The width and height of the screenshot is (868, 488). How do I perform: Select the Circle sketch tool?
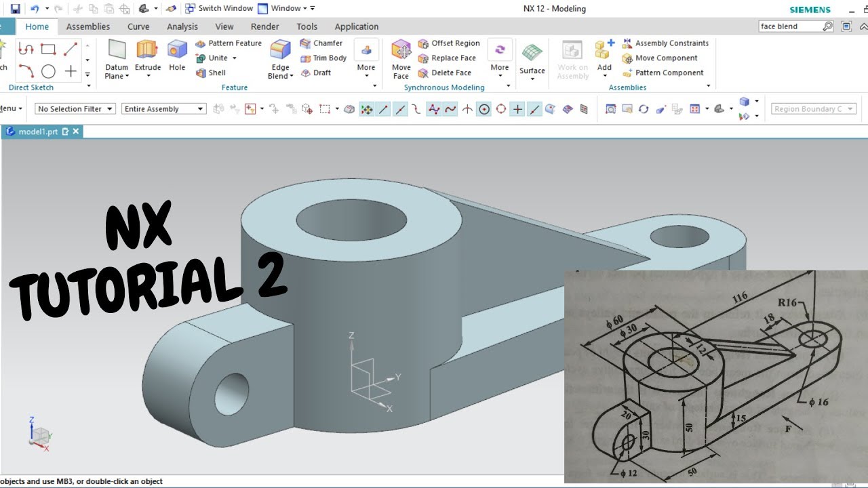coord(48,71)
